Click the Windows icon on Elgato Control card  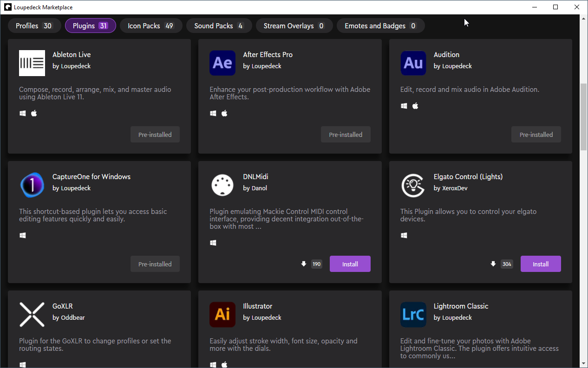404,235
